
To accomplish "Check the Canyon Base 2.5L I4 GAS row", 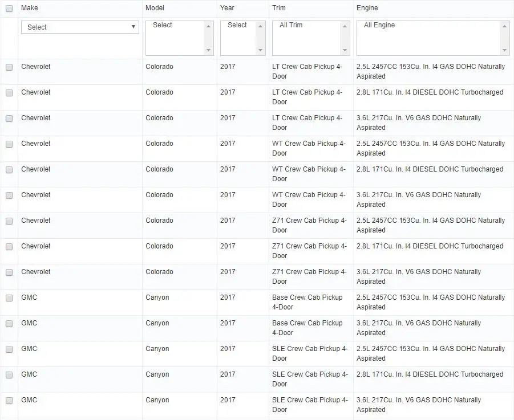I will (9, 298).
